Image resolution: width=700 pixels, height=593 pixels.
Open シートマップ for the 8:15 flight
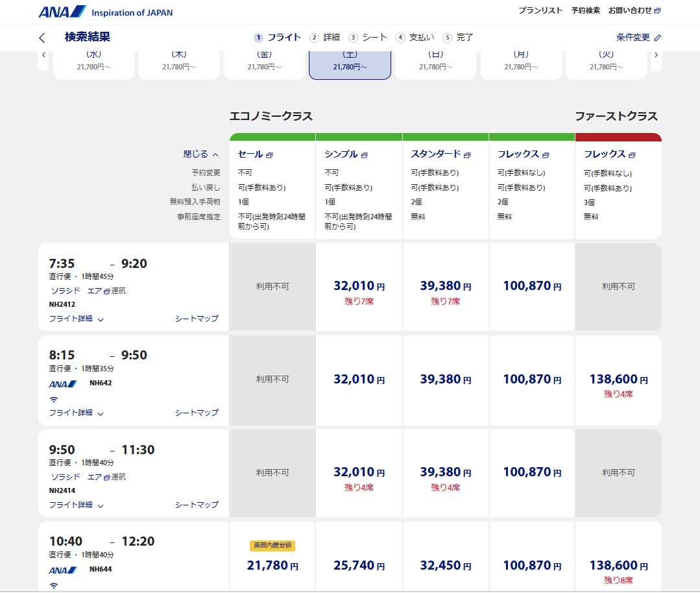click(x=197, y=413)
